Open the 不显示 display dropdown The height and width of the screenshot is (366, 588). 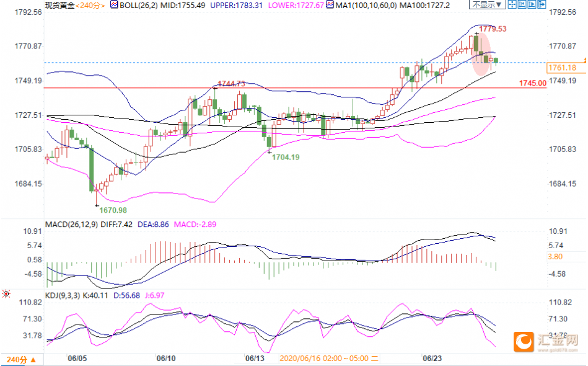pyautogui.click(x=487, y=4)
